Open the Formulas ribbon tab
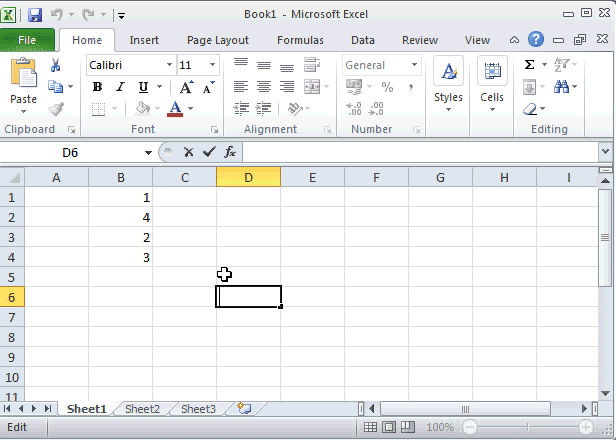The image size is (616, 440). pos(300,40)
